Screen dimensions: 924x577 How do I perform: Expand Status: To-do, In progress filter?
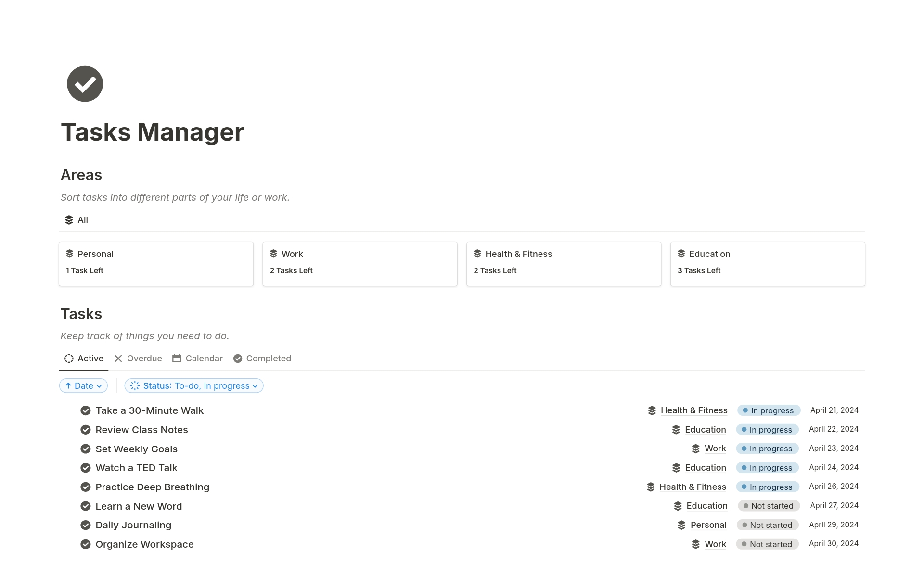(194, 386)
